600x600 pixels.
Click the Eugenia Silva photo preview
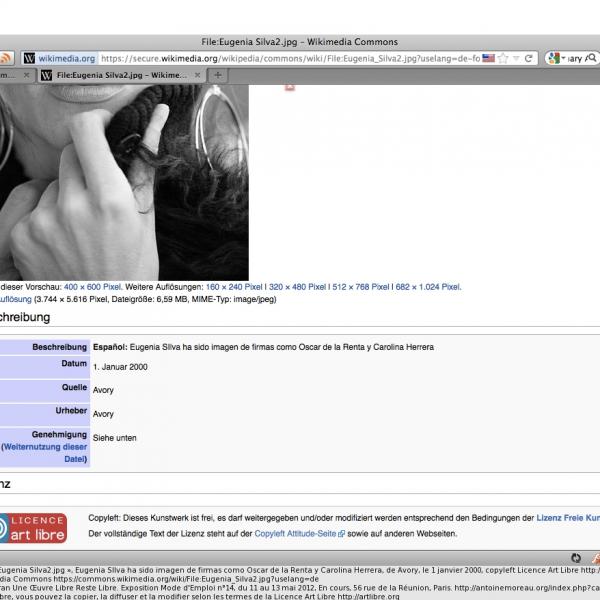[124, 183]
